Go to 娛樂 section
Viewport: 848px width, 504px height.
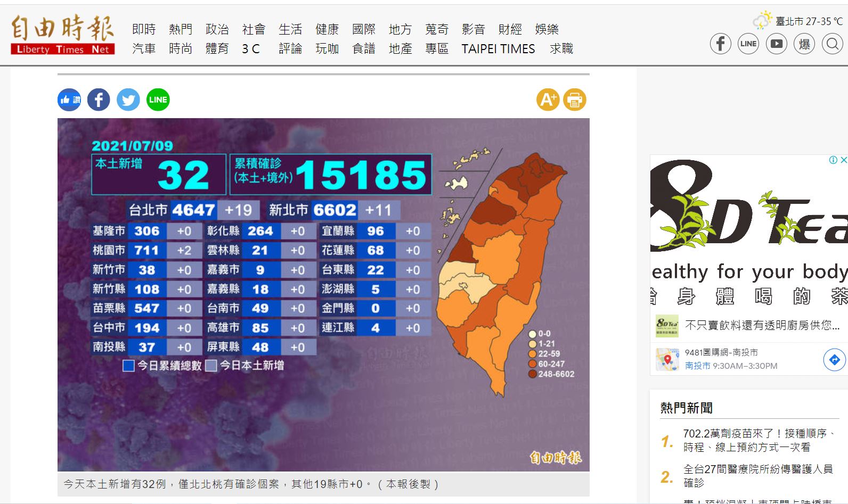point(547,29)
